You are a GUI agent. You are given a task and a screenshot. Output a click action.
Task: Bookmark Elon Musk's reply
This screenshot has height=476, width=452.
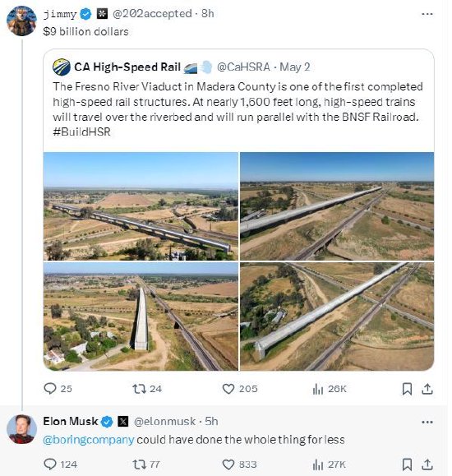[x=407, y=464]
